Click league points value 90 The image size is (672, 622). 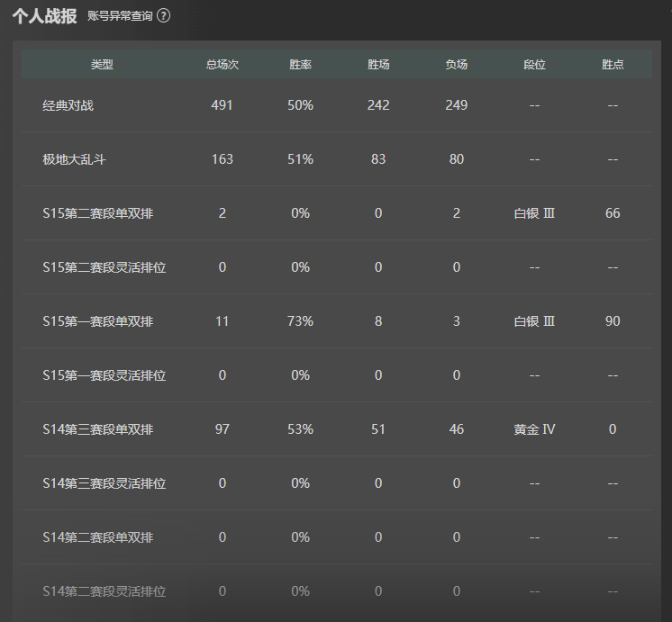tap(613, 321)
